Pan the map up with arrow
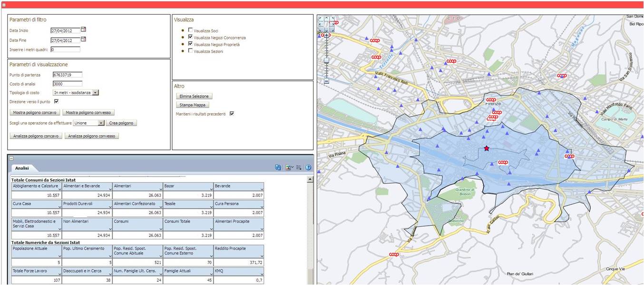 point(326,19)
